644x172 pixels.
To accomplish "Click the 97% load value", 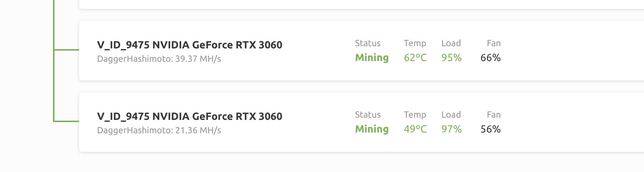I will point(451,129).
